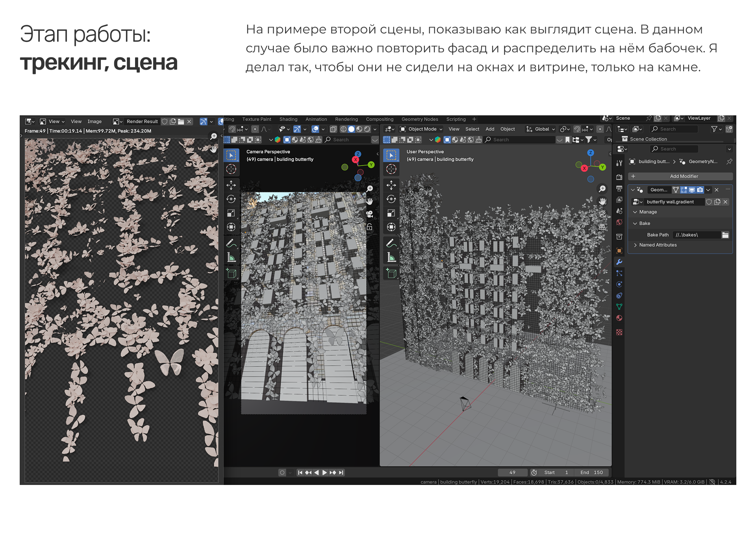Toggle modifier viewport display monitor icon
The width and height of the screenshot is (756, 544).
(692, 190)
